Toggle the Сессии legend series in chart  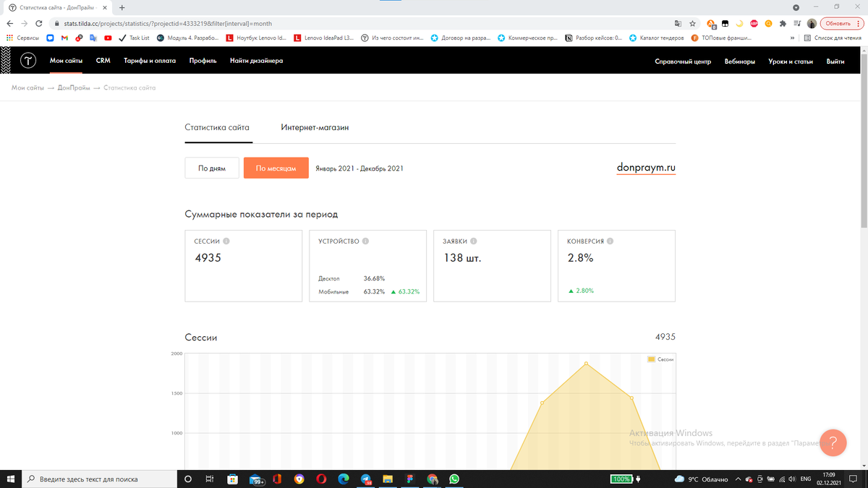661,359
